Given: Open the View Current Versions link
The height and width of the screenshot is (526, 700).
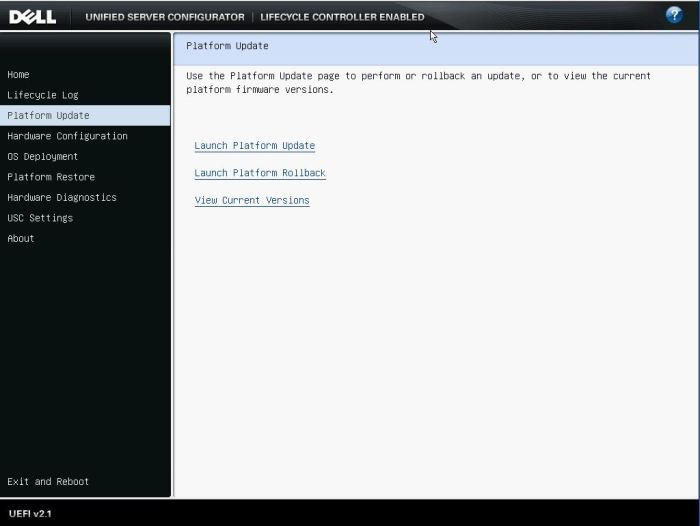Looking at the screenshot, I should point(252,201).
